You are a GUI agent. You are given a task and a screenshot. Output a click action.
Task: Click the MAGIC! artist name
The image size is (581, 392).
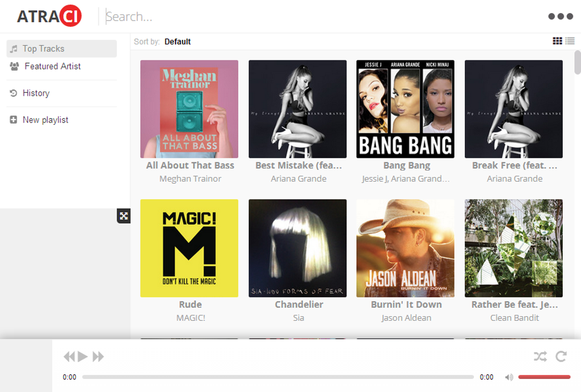(191, 318)
